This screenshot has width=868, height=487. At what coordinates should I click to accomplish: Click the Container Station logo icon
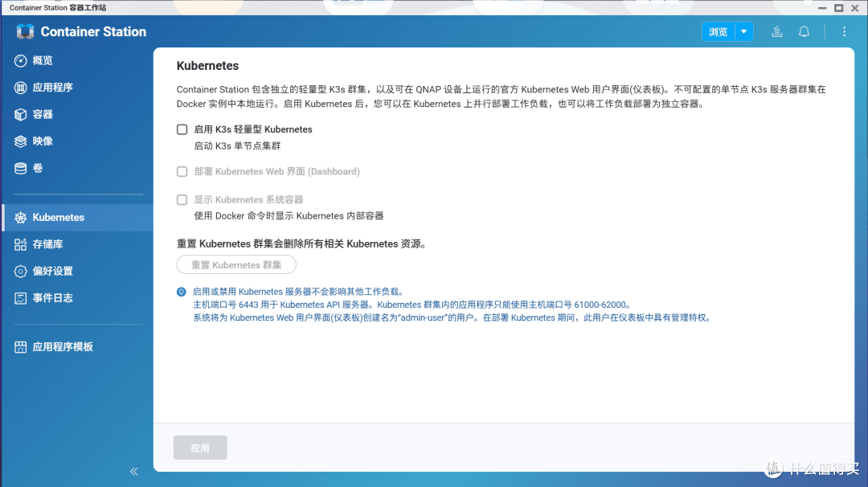pyautogui.click(x=26, y=31)
